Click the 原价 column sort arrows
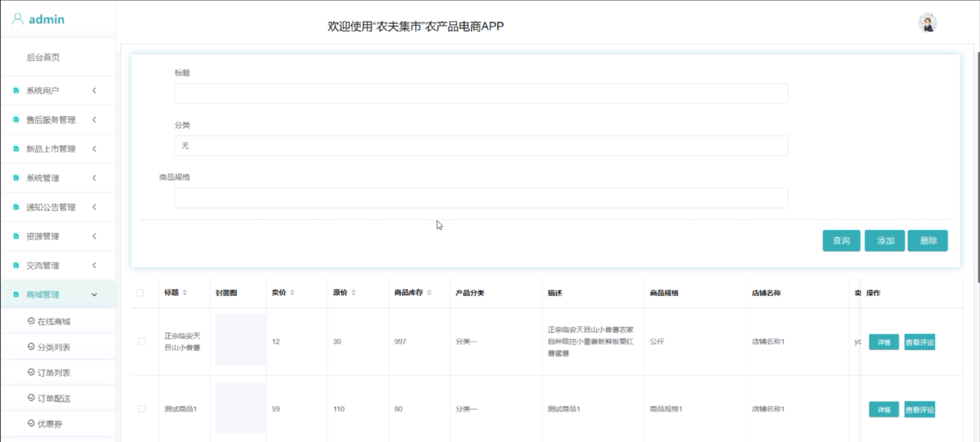This screenshot has width=980, height=442. coord(353,292)
